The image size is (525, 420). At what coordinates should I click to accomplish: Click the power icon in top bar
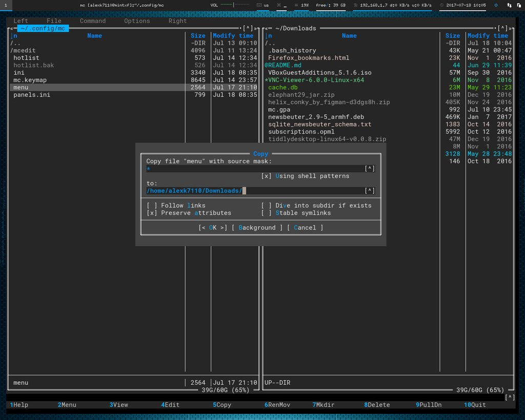(x=496, y=5)
